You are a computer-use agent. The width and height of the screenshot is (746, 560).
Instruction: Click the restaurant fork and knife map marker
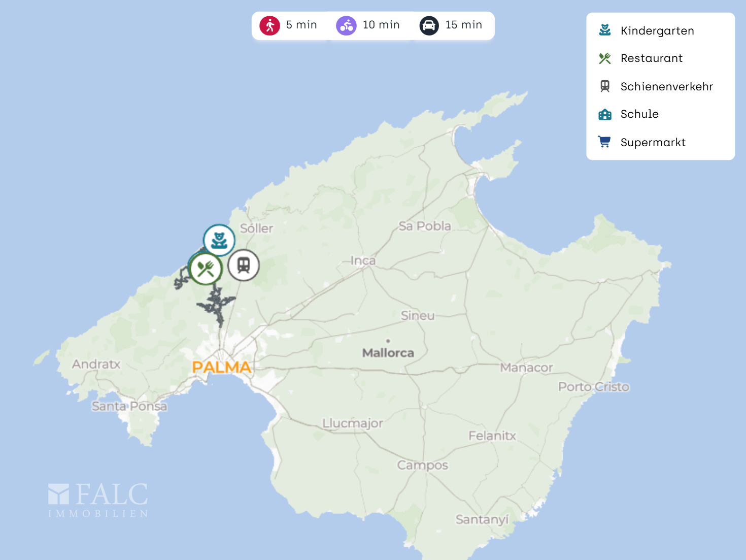coord(206,269)
